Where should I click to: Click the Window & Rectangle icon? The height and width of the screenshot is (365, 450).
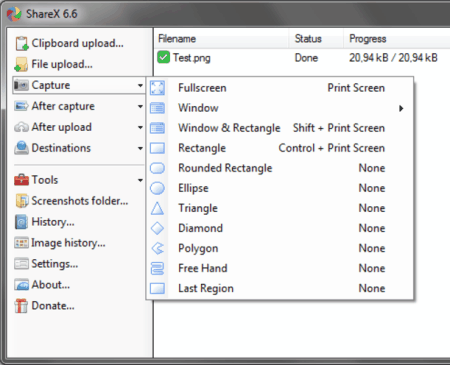tap(157, 128)
